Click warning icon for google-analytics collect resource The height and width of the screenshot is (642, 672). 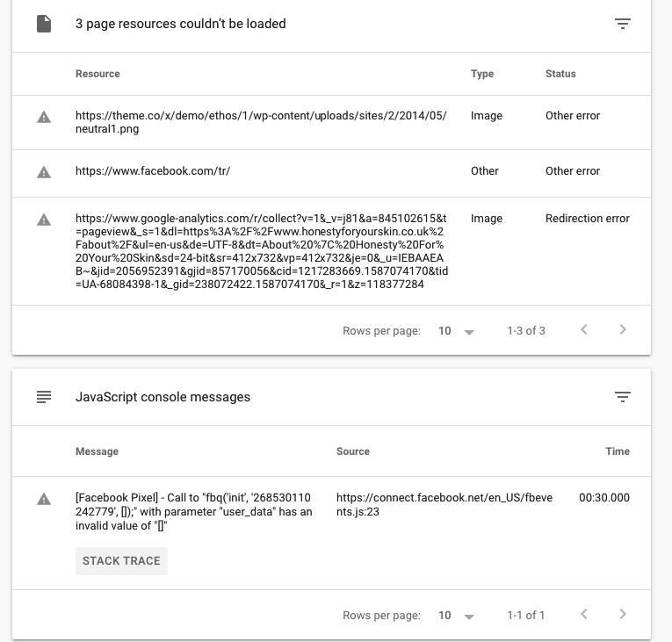[x=44, y=220]
